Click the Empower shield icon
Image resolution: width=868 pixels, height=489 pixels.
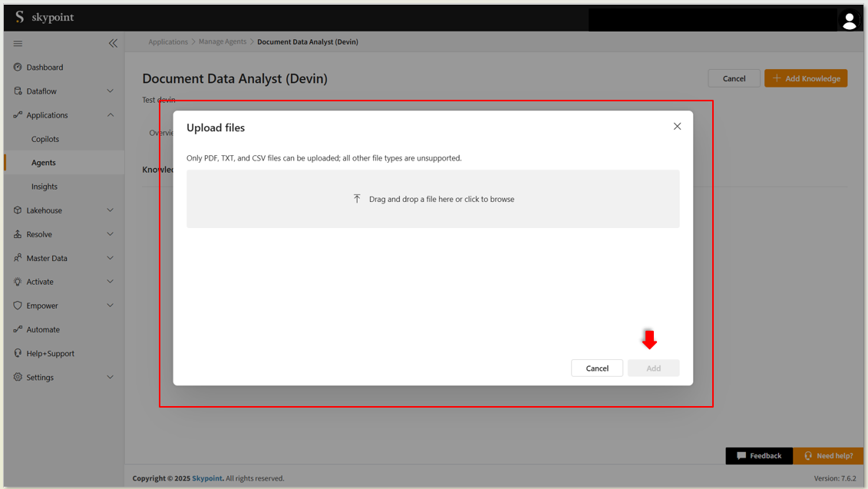tap(18, 306)
